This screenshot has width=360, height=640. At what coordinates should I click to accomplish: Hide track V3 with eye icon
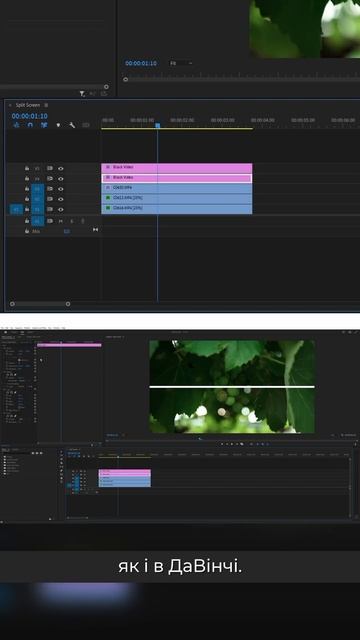coord(61,189)
